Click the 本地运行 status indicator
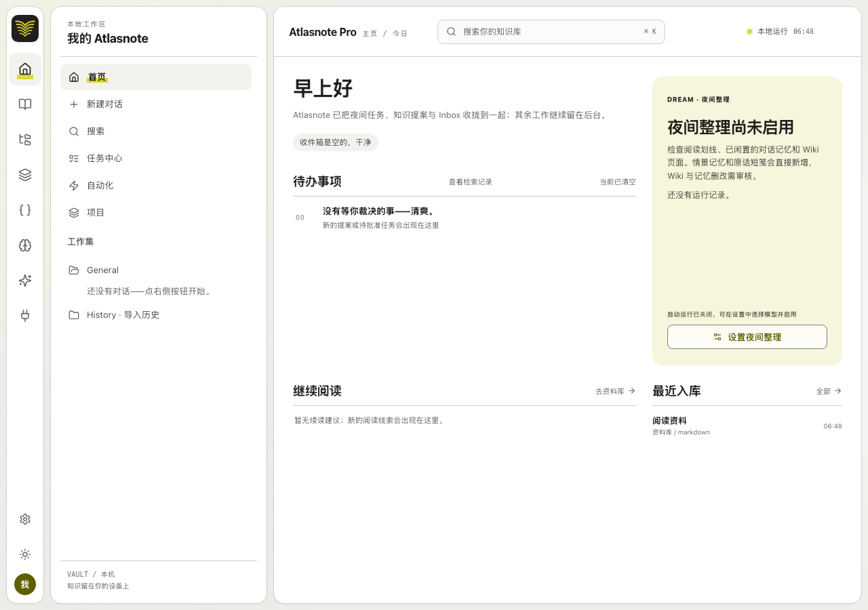The height and width of the screenshot is (610, 868). [780, 31]
